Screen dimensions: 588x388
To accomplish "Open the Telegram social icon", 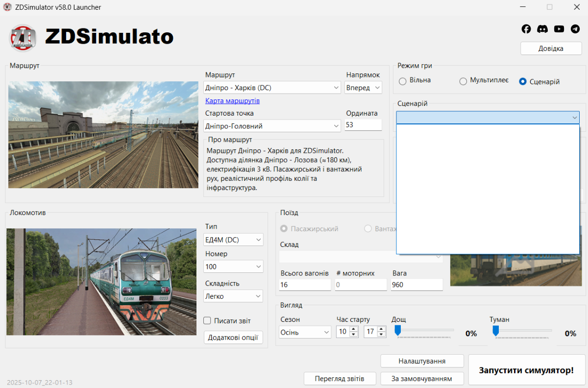I will click(x=575, y=29).
